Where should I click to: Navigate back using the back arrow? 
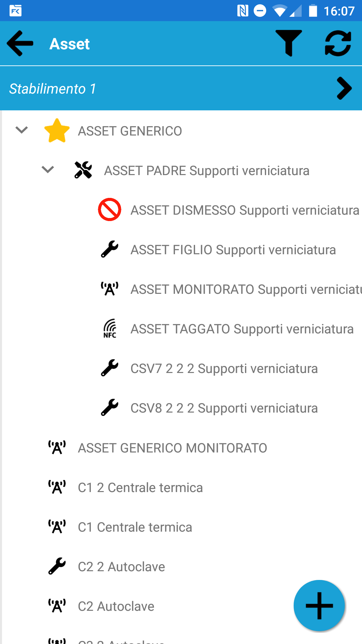[x=19, y=44]
